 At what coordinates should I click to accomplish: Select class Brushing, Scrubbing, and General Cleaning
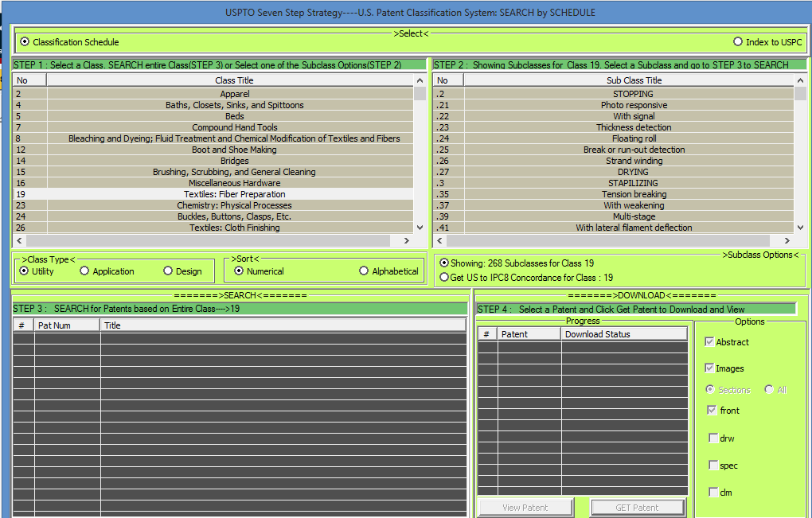[213, 172]
